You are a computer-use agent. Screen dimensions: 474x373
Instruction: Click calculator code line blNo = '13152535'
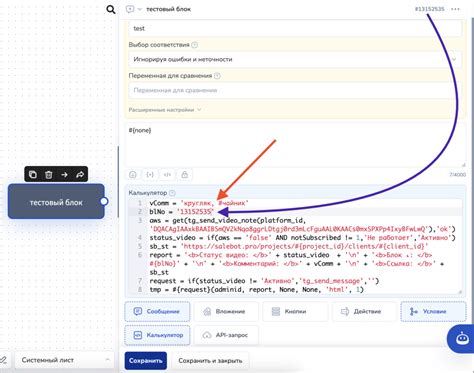(181, 212)
